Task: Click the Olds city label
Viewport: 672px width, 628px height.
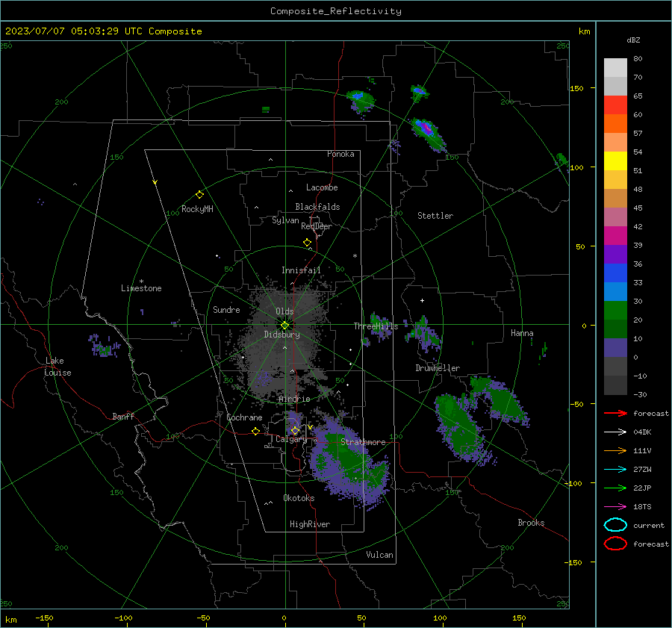Action: (x=284, y=311)
